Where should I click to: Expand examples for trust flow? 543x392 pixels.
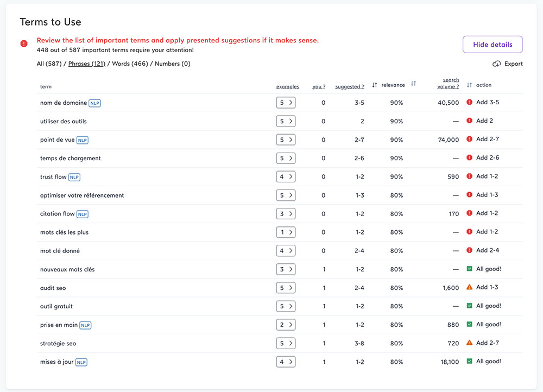[x=286, y=176]
